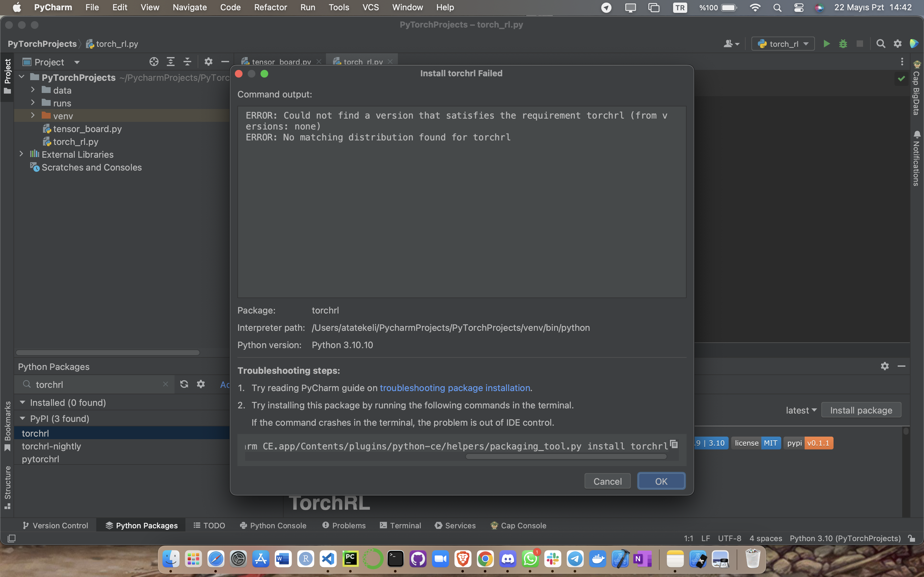Screen dimensions: 924x577
Task: Click OK to dismiss the failure dialog
Action: tap(661, 481)
